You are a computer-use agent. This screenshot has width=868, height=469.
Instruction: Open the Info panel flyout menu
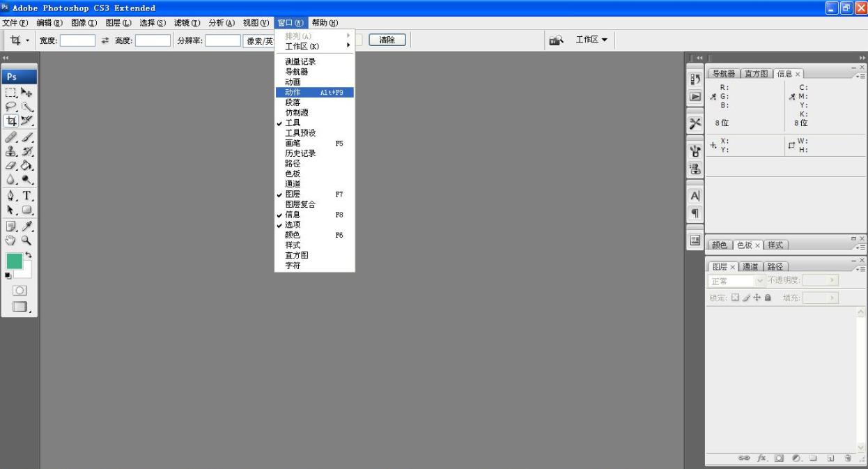point(862,75)
